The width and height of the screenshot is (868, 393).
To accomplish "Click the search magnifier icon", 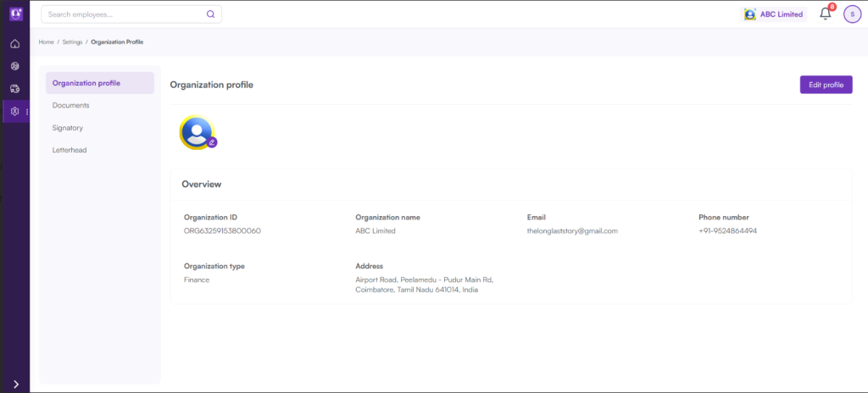I will [x=210, y=14].
